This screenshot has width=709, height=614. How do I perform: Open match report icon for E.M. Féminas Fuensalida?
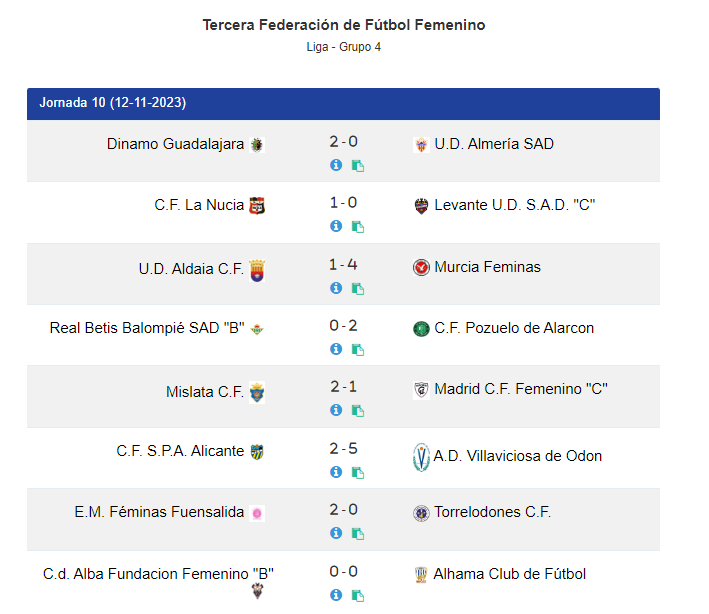coord(358,534)
